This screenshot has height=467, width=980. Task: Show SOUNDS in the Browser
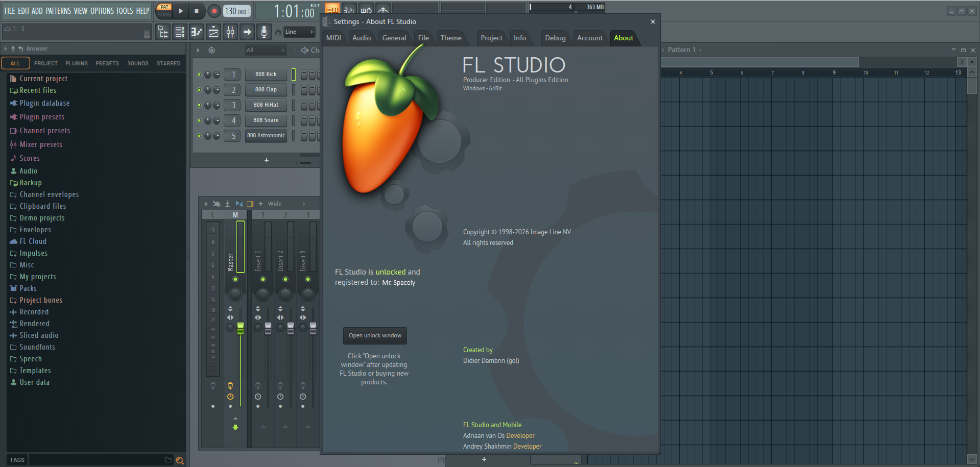(x=138, y=64)
